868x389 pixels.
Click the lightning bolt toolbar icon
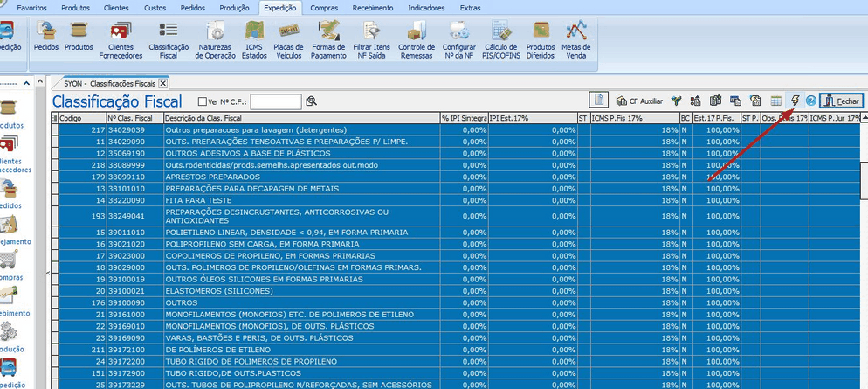click(x=795, y=101)
